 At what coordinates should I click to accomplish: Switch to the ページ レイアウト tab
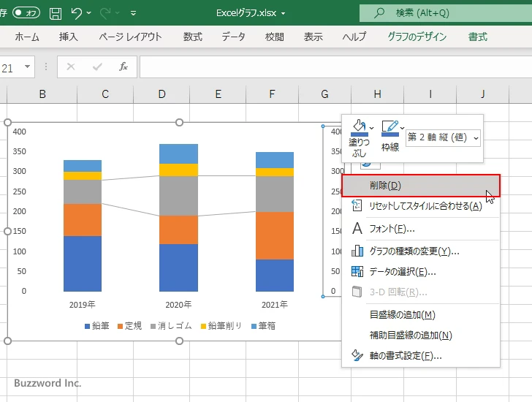[130, 37]
